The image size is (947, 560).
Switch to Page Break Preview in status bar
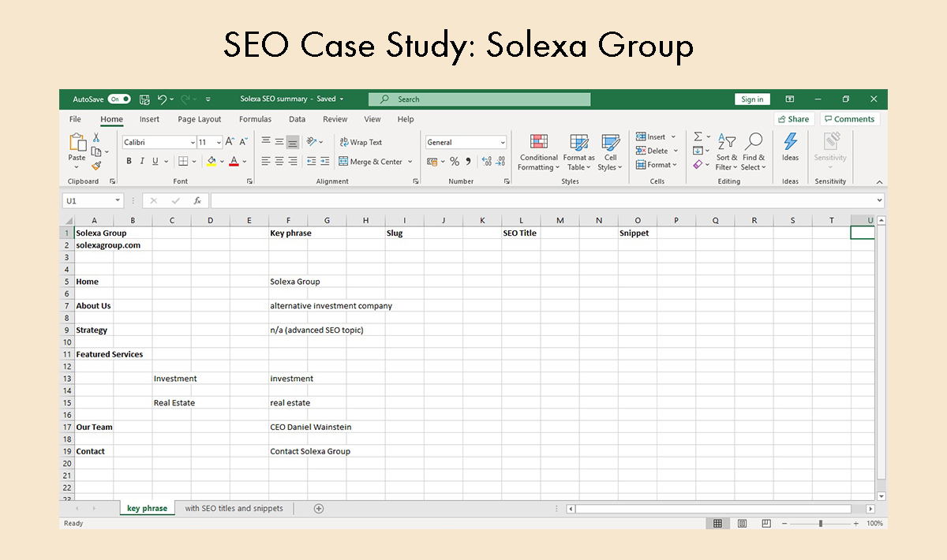pos(766,524)
